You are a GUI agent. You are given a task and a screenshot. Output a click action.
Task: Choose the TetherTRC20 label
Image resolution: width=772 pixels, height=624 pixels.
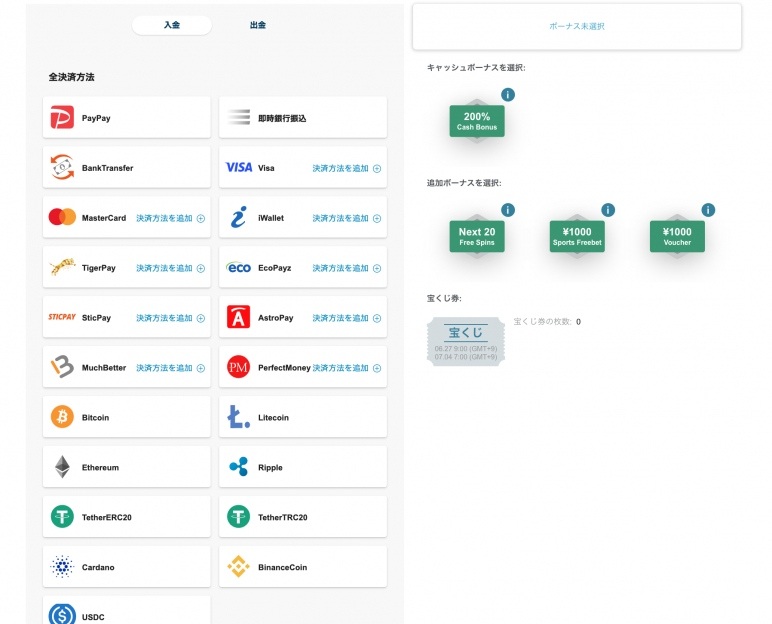click(x=283, y=517)
